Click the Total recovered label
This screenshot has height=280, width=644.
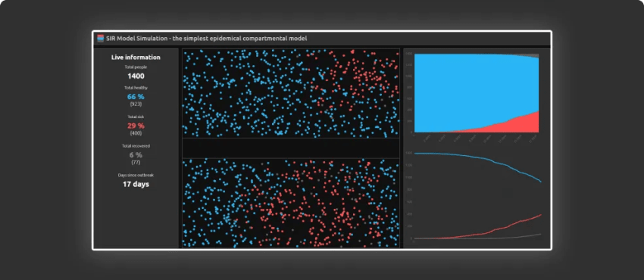click(x=136, y=146)
